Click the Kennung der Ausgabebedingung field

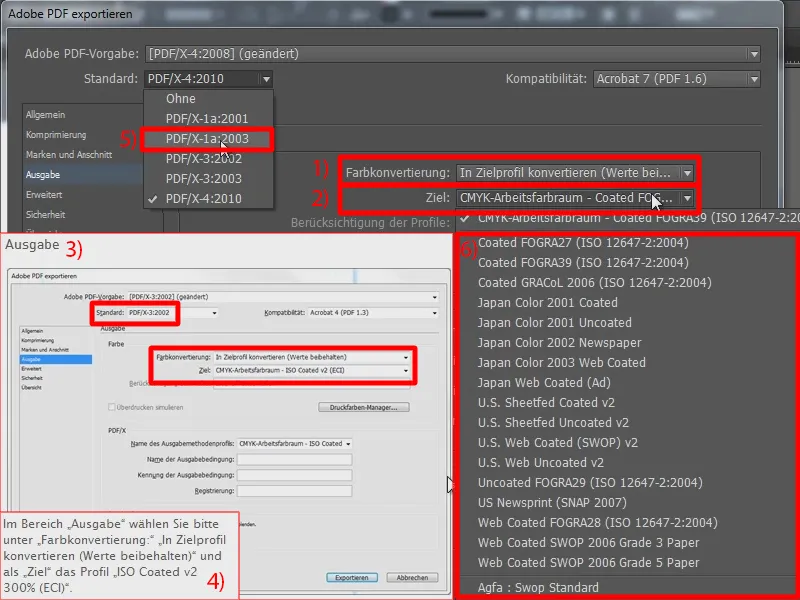(x=294, y=475)
